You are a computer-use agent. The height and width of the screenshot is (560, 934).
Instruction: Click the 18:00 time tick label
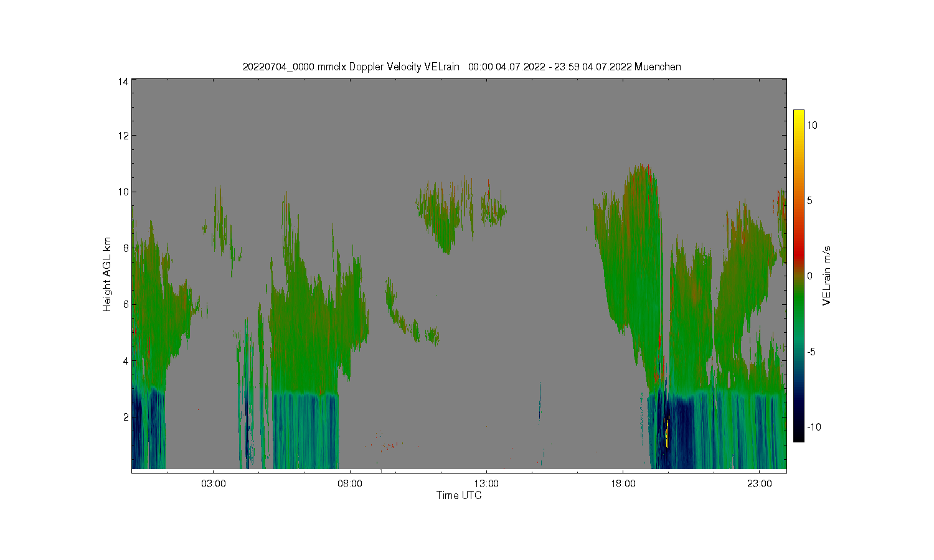point(623,484)
